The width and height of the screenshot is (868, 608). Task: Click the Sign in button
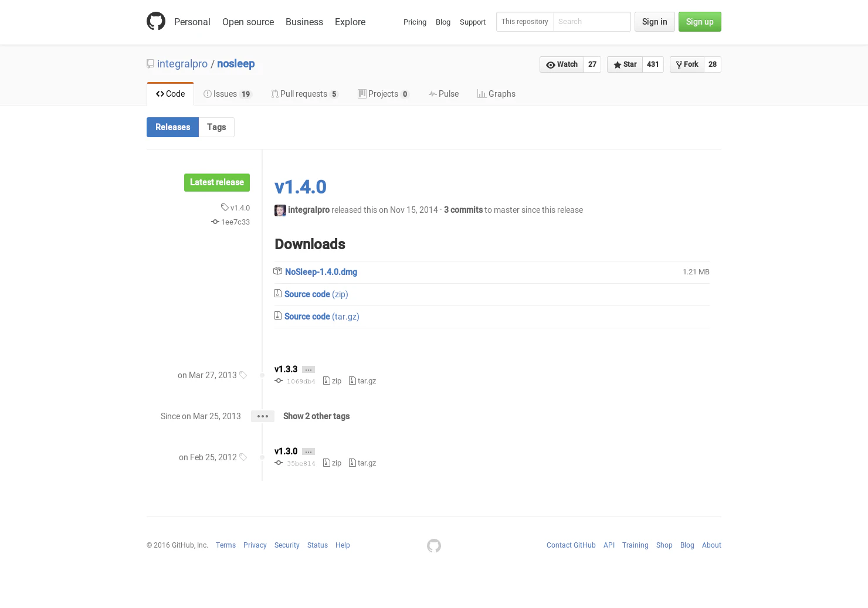(655, 22)
